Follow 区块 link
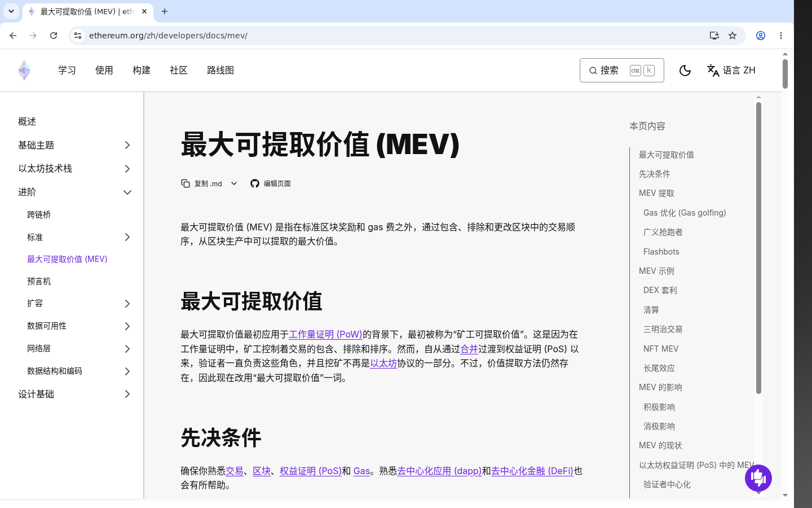 pyautogui.click(x=262, y=471)
